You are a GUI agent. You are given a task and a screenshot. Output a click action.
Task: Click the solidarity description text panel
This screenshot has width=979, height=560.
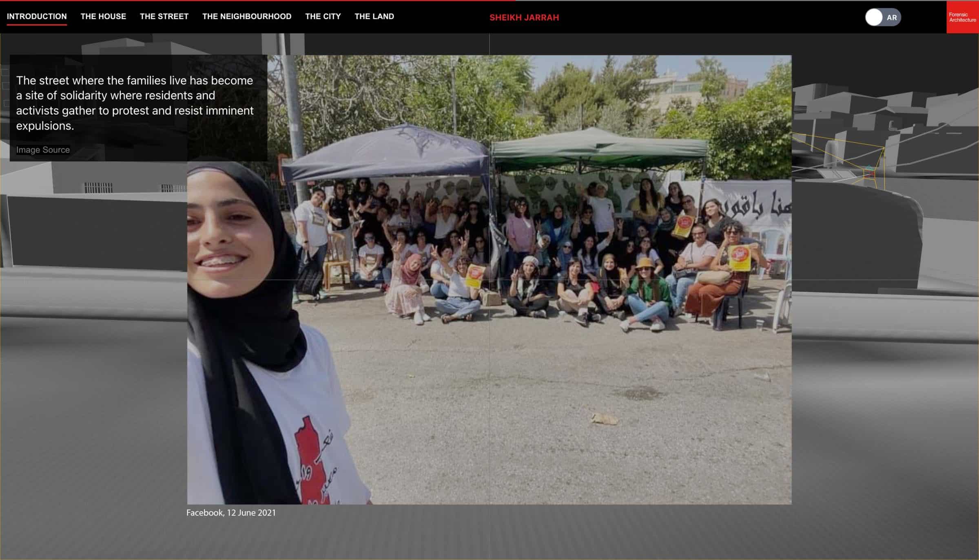[135, 102]
